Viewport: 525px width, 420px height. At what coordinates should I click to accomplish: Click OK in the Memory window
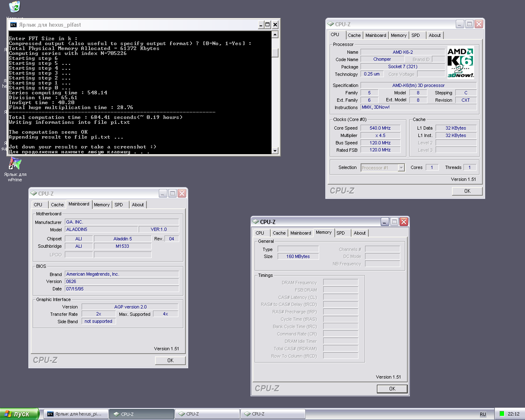coord(392,388)
